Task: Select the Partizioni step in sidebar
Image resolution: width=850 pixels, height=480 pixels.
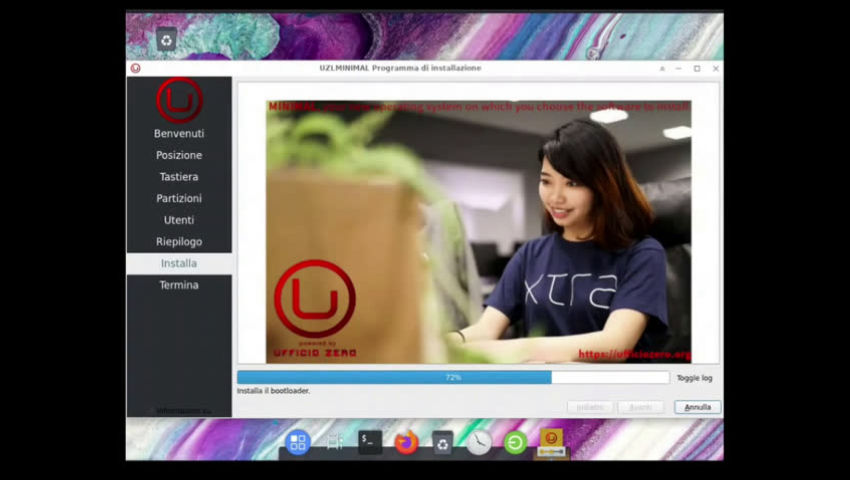Action: click(179, 198)
